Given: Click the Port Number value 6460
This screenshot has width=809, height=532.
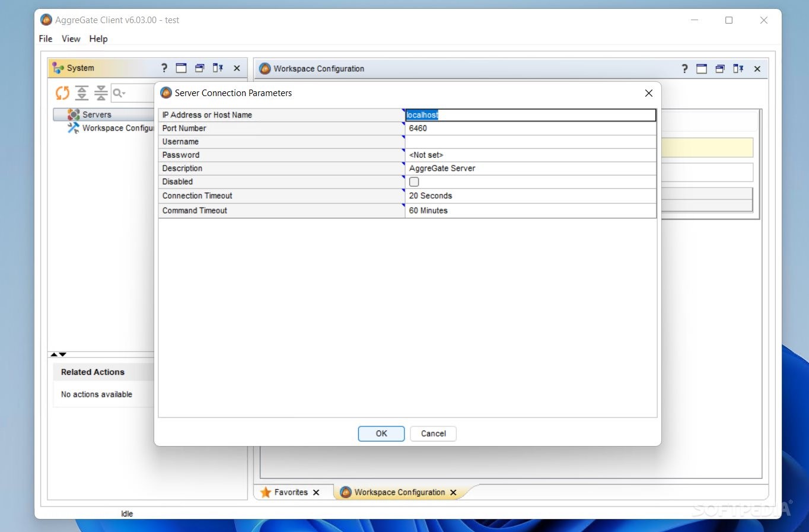Looking at the screenshot, I should (418, 128).
